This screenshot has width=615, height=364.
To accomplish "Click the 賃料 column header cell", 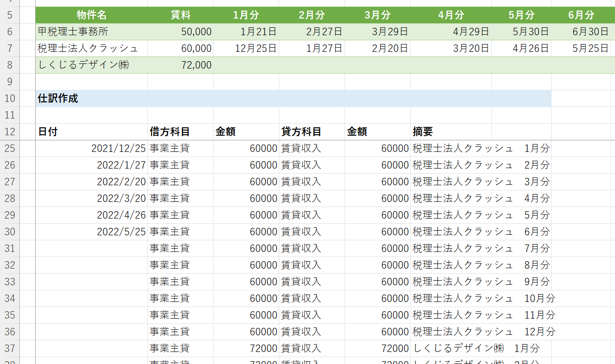I will (180, 15).
